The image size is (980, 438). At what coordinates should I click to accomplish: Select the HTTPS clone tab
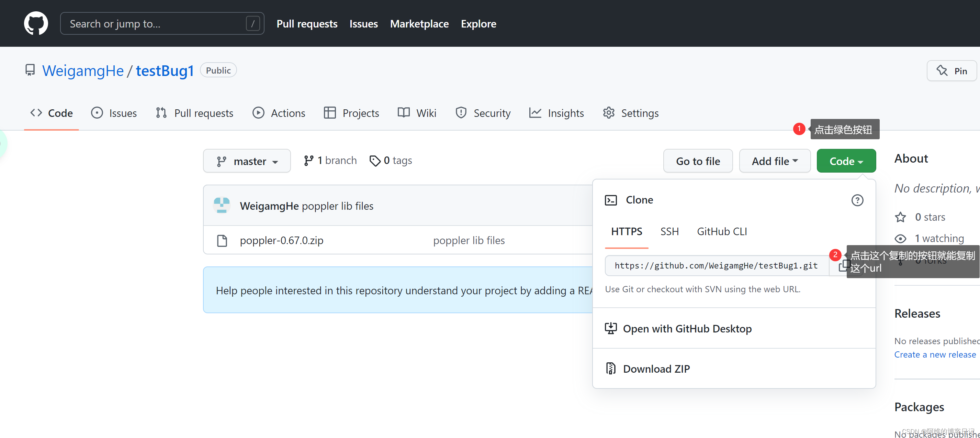tap(626, 232)
